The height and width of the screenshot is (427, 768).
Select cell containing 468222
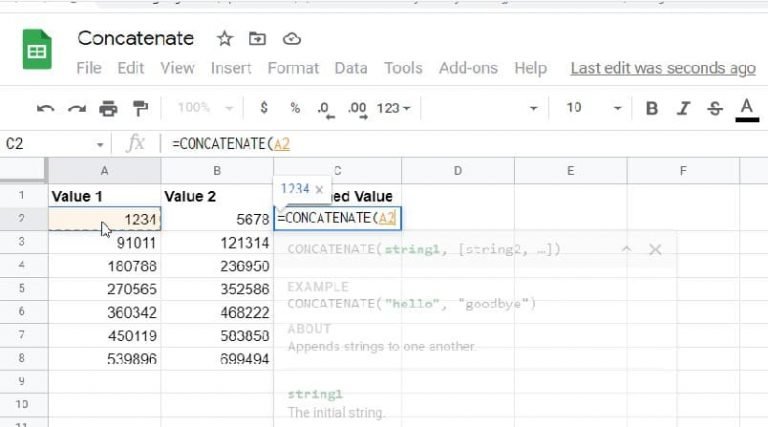[x=217, y=312]
